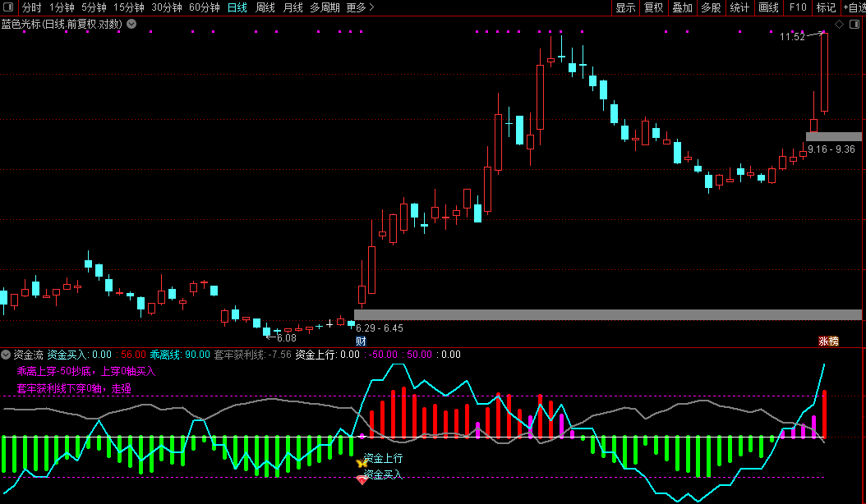Click the 6.08 low price label
Image resolution: width=866 pixels, height=504 pixels.
(286, 338)
